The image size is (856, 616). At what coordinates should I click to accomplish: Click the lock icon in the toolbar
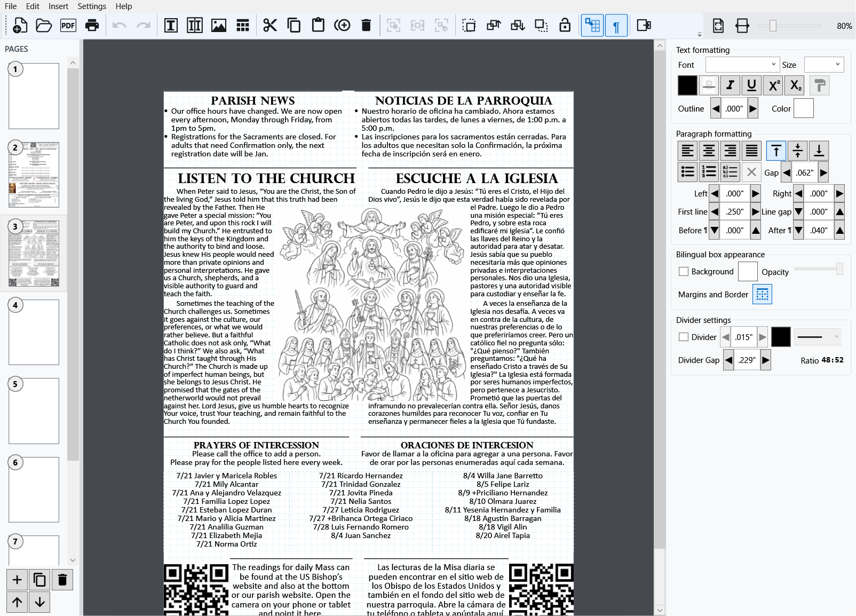click(x=565, y=25)
